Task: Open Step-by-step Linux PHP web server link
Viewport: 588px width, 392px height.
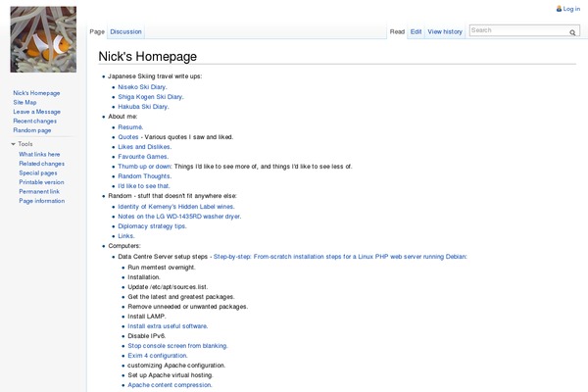Action: click(x=340, y=257)
